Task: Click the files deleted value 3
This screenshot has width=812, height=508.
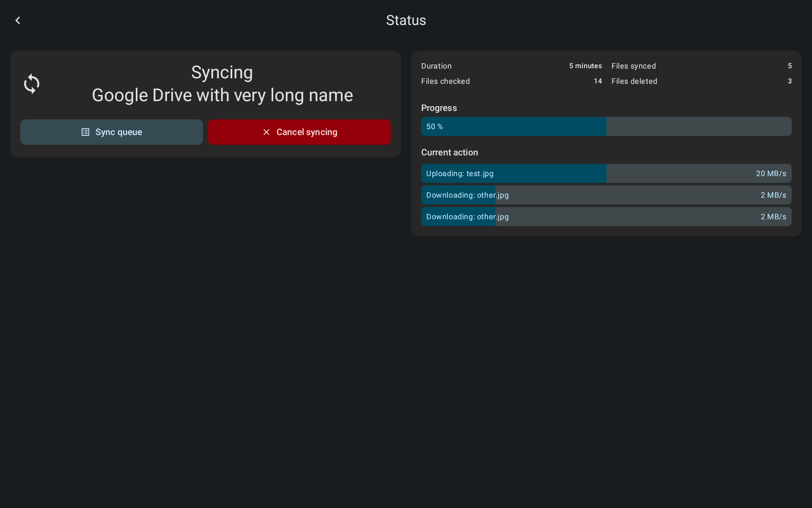Action: pyautogui.click(x=790, y=81)
